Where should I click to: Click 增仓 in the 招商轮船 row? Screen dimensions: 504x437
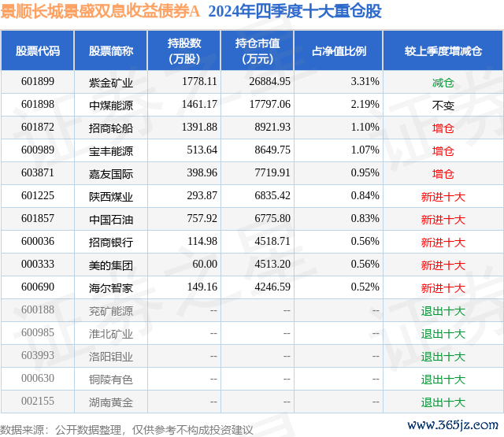coord(443,128)
